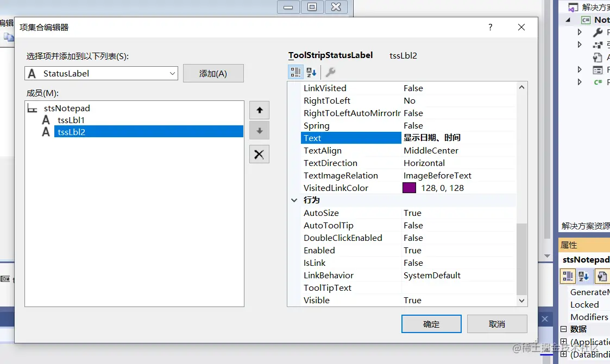
Task: Click the Property Pages wrench icon
Action: [330, 72]
